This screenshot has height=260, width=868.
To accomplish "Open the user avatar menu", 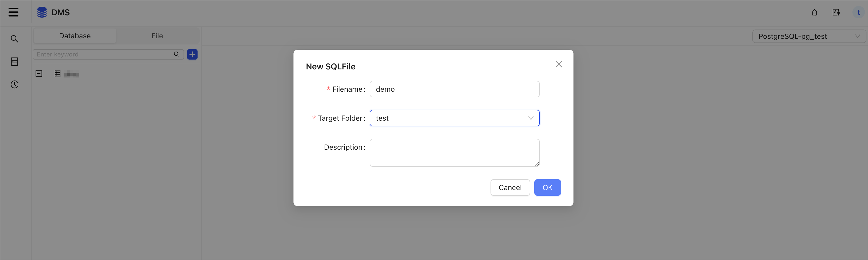I will [858, 12].
